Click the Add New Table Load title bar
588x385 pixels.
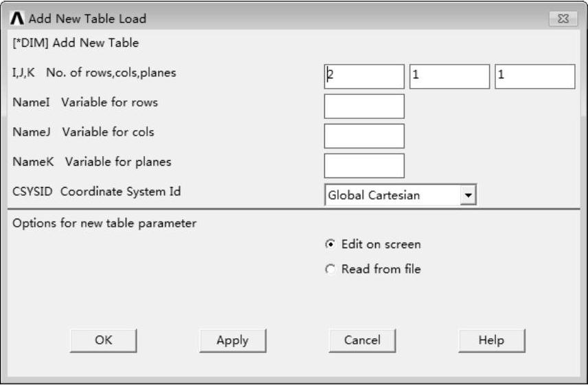pyautogui.click(x=275, y=19)
